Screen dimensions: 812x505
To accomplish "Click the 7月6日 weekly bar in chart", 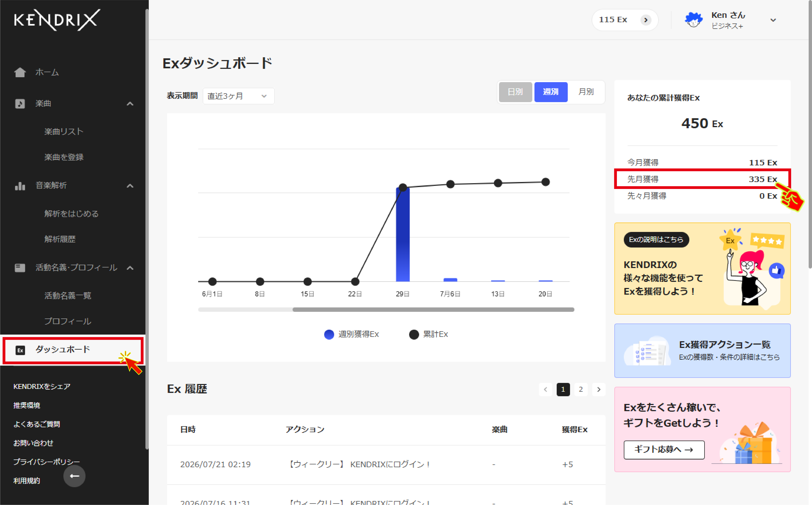I will [450, 280].
